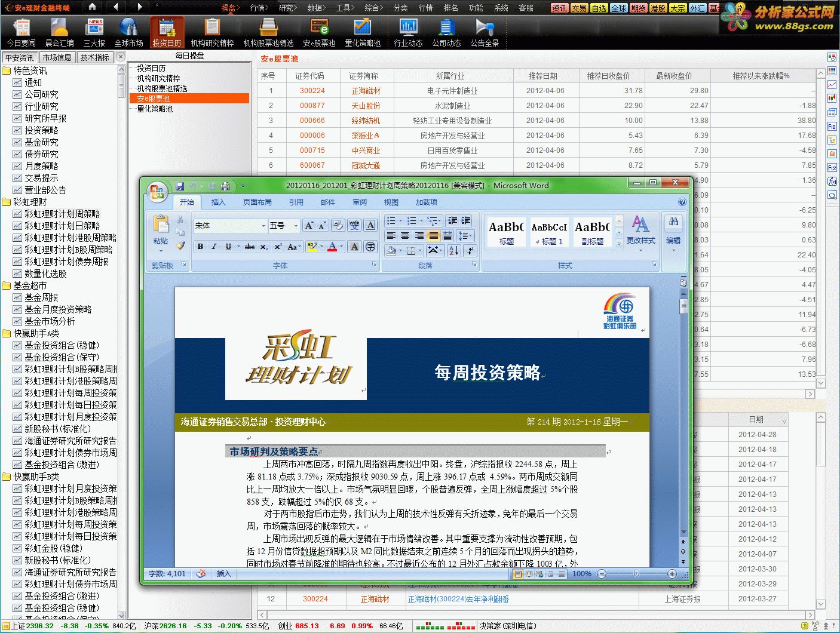Open 安e股票池 toolbar icon

319,32
